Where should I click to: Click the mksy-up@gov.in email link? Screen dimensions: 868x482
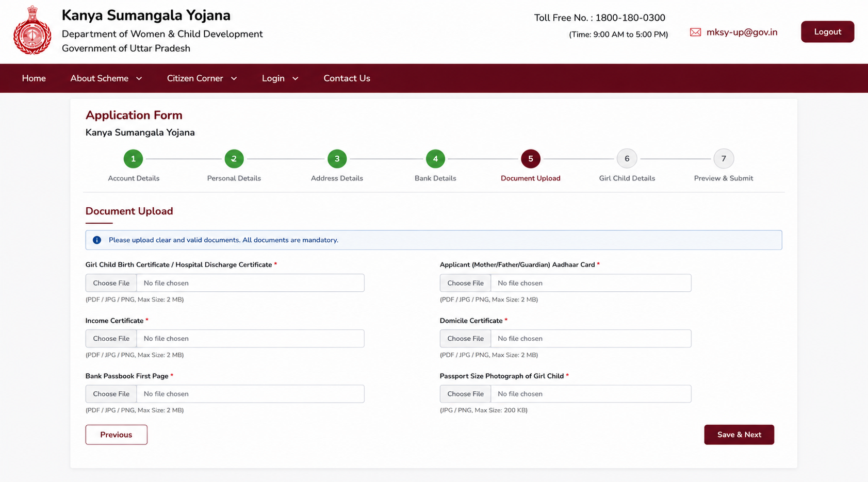(x=742, y=32)
